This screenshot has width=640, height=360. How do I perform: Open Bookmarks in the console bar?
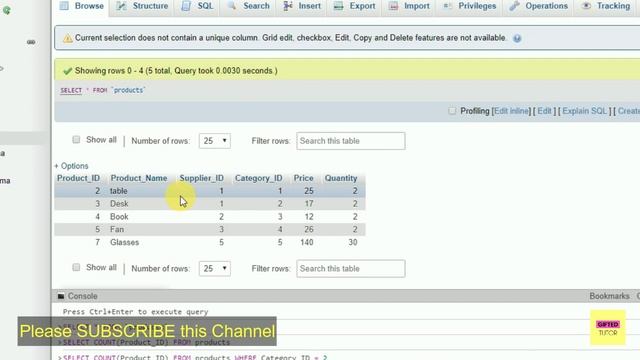point(609,296)
